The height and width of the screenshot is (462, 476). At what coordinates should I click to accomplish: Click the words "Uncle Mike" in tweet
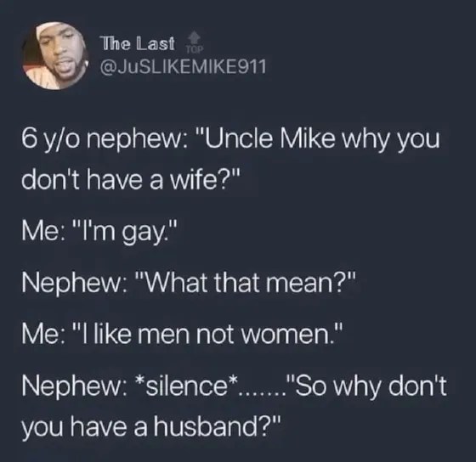coord(268,138)
